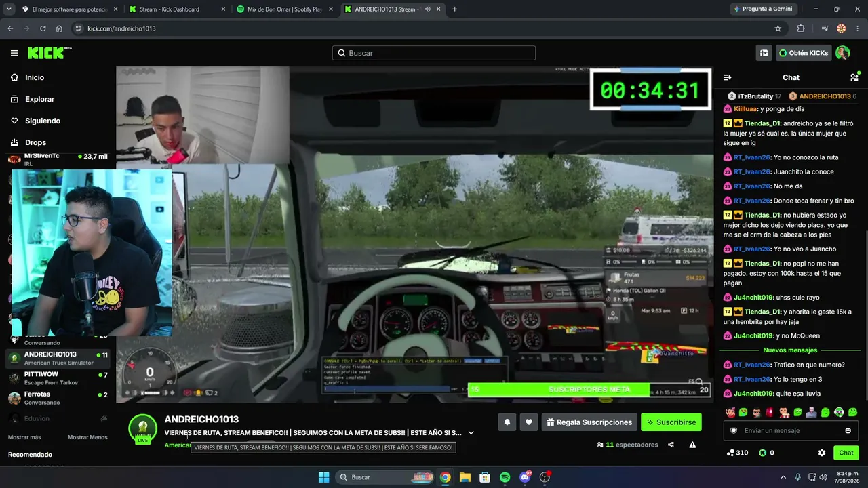The width and height of the screenshot is (868, 488).
Task: Send message with green Chat button
Action: point(846,453)
